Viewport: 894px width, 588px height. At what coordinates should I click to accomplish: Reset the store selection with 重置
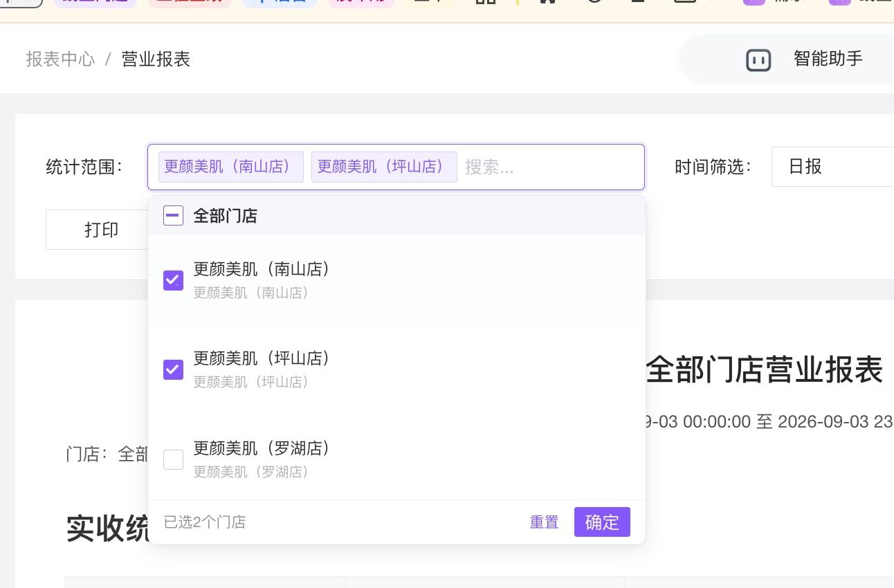click(544, 522)
